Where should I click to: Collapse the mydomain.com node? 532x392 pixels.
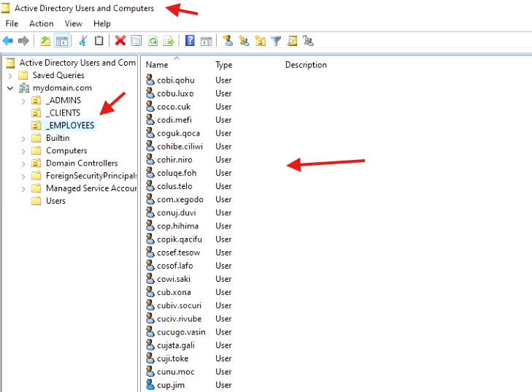click(x=10, y=88)
